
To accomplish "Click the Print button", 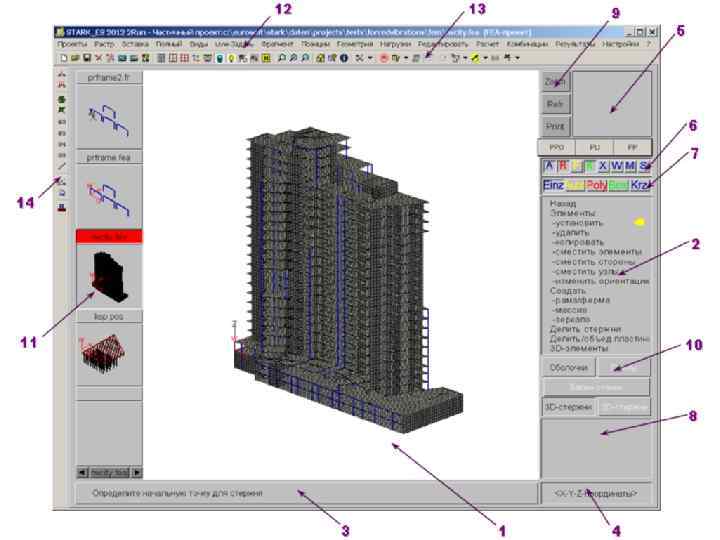I will tap(555, 126).
